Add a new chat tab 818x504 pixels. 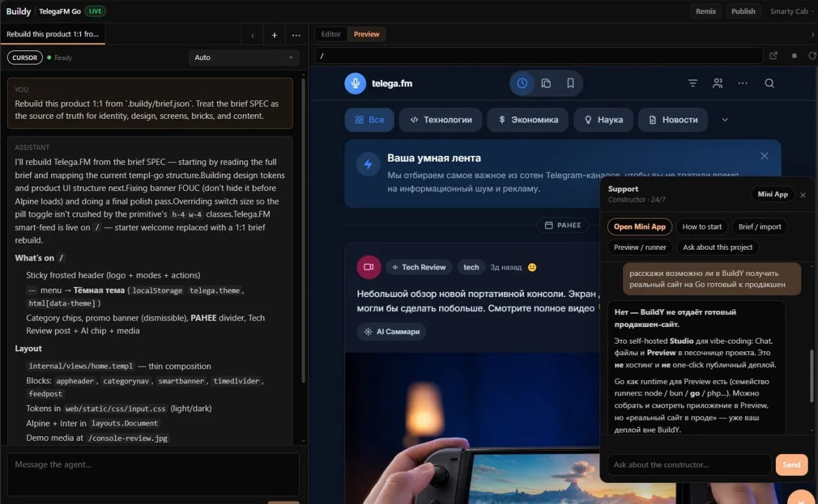274,35
